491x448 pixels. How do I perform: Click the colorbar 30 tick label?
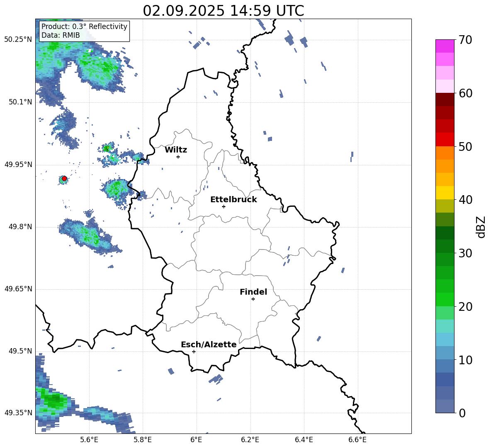pos(465,253)
